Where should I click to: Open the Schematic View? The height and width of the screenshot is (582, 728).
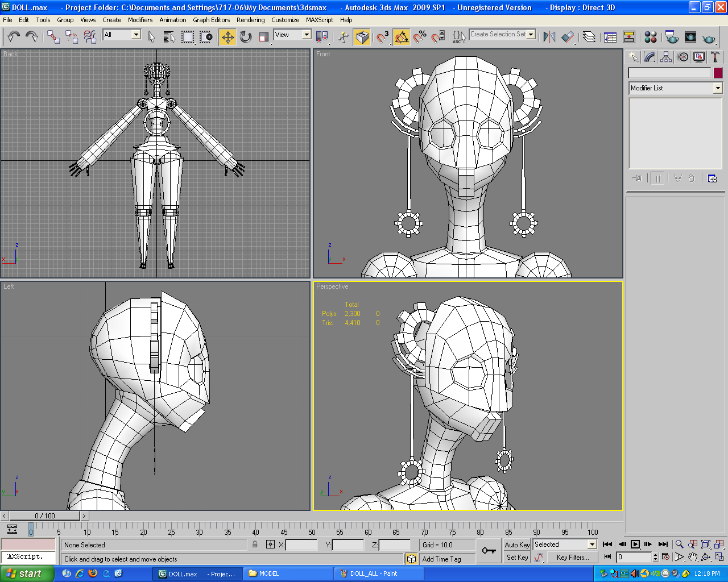629,37
